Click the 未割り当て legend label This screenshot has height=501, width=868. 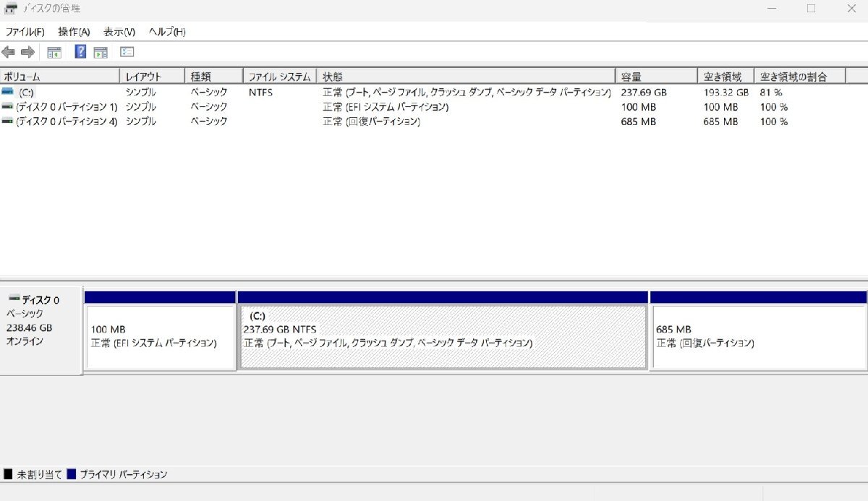point(39,474)
